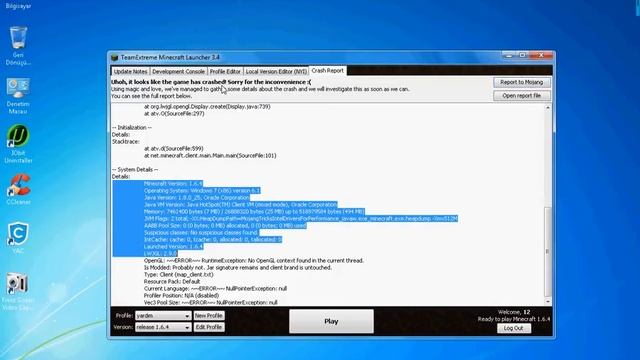Click the '-- System Details --' heading
The image size is (640, 360).
point(135,169)
